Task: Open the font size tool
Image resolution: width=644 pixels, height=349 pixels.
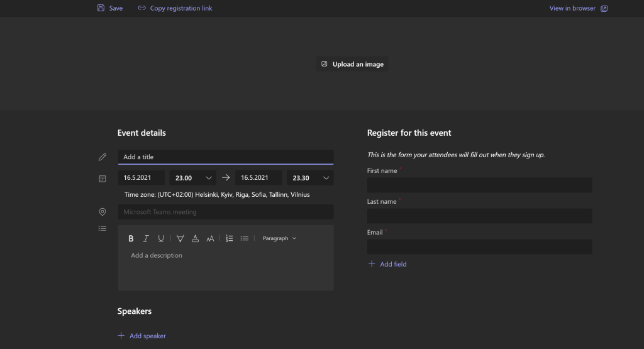Action: coord(210,238)
